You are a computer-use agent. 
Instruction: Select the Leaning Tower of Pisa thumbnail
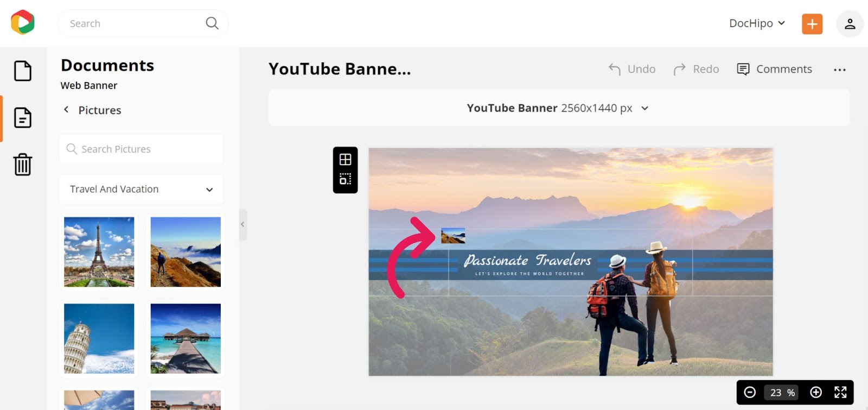(99, 338)
